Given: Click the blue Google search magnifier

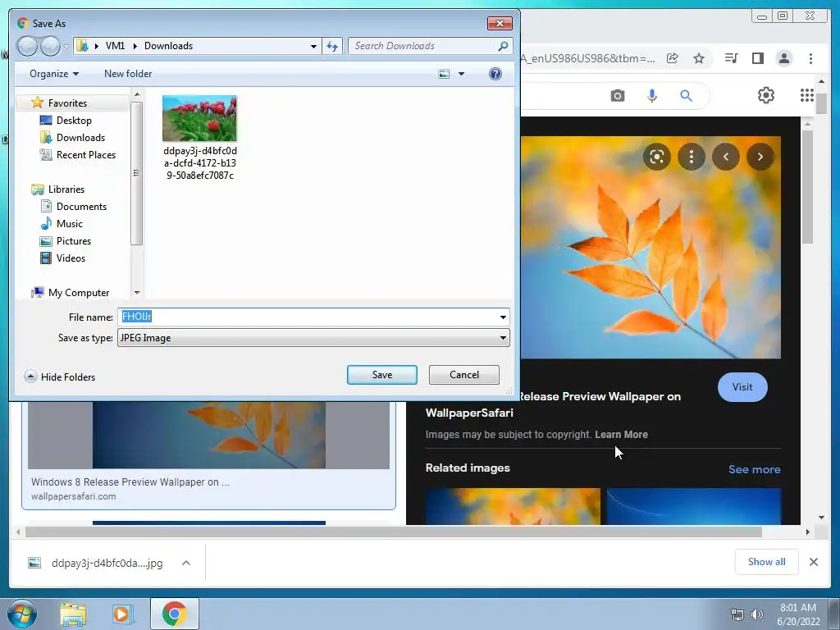Looking at the screenshot, I should tap(687, 96).
